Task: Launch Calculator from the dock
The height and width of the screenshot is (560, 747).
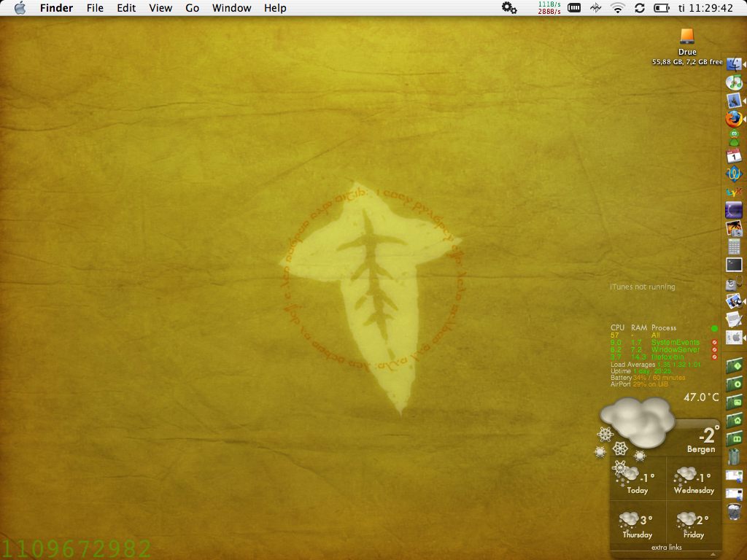Action: point(734,246)
